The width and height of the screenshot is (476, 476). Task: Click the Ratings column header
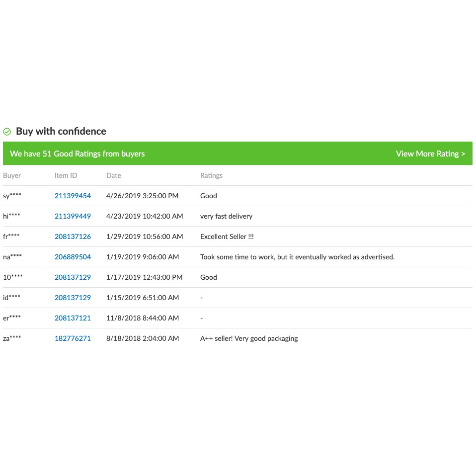pyautogui.click(x=211, y=175)
